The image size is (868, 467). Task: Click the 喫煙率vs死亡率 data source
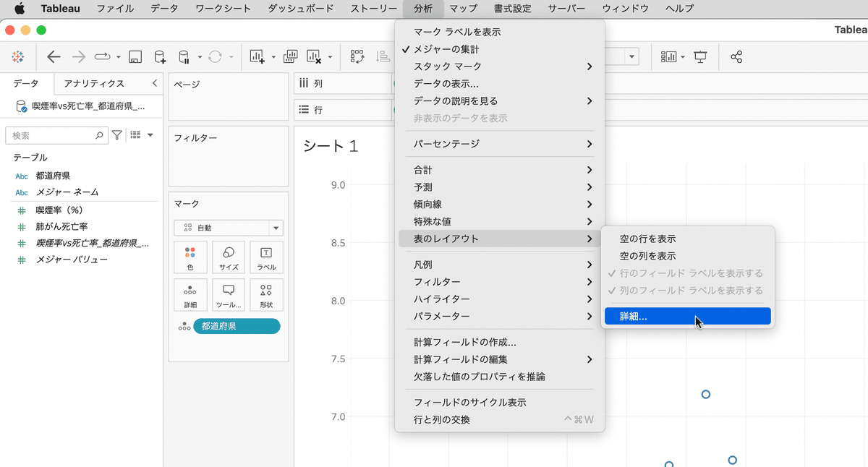pos(81,106)
